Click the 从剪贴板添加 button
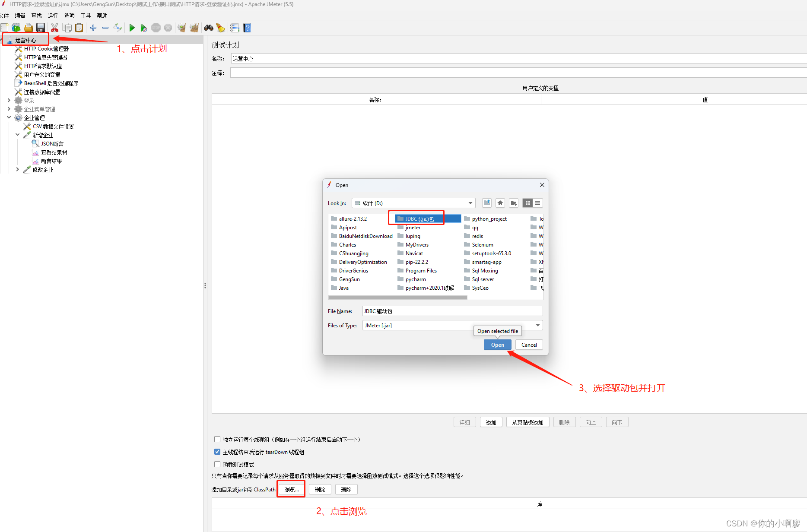Viewport: 807px width, 532px height. tap(527, 422)
